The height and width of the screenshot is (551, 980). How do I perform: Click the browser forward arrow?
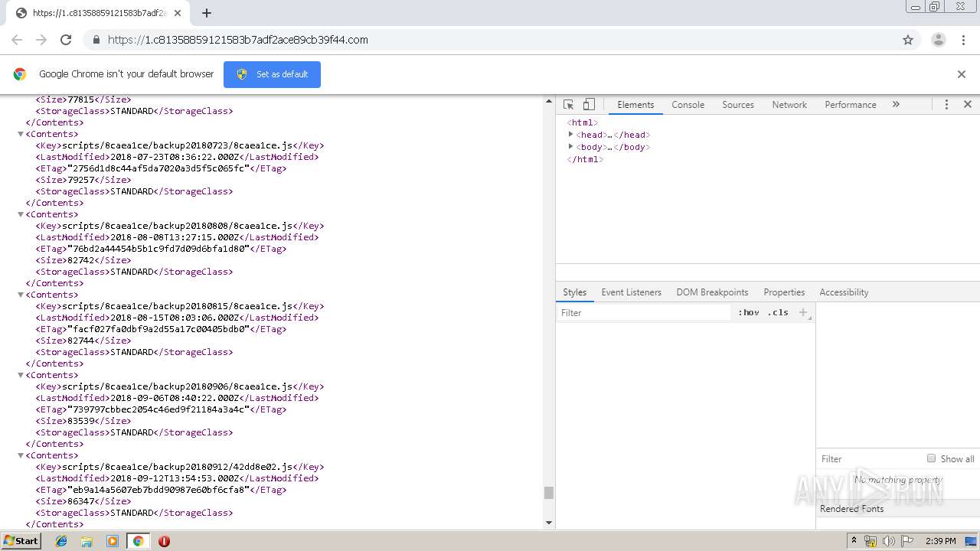point(41,40)
